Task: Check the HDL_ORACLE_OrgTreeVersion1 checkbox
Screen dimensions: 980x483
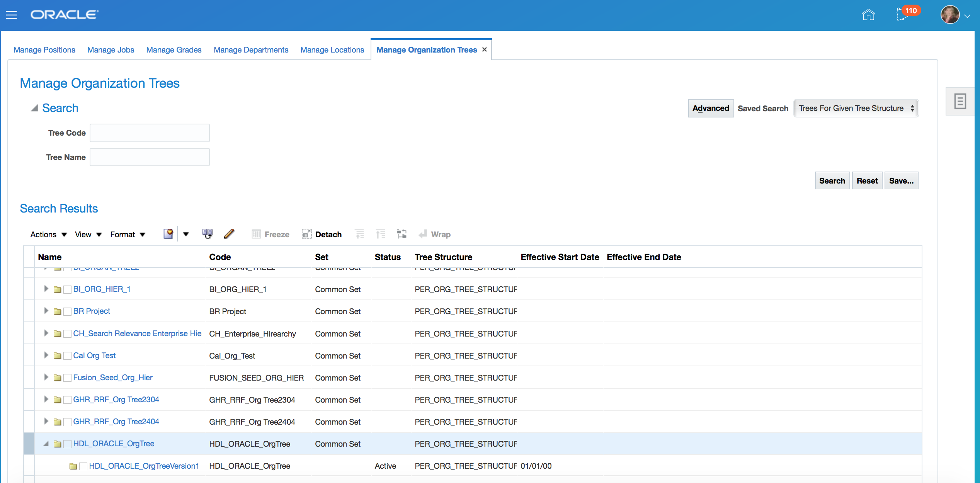Action: [83, 466]
